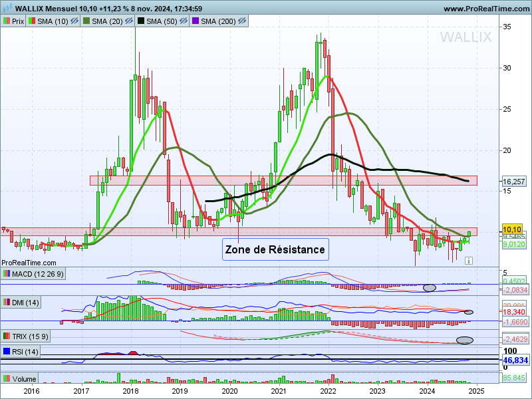Viewport: 532px width, 399px height.
Task: Select the Prix legend label
Action: (18, 21)
